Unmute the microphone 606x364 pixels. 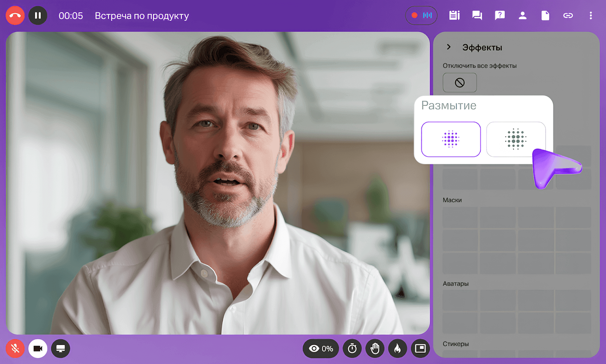[15, 348]
